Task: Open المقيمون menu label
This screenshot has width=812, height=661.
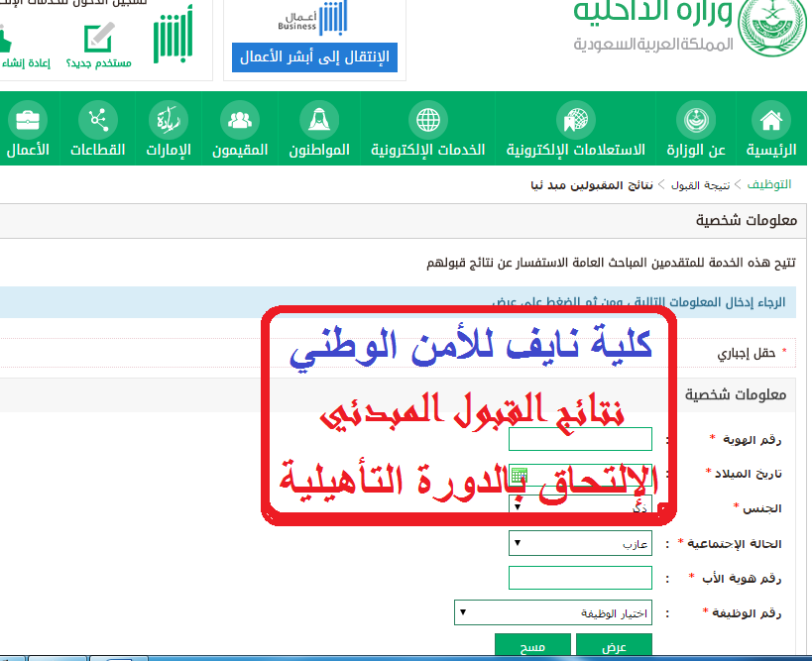Action: tap(240, 150)
